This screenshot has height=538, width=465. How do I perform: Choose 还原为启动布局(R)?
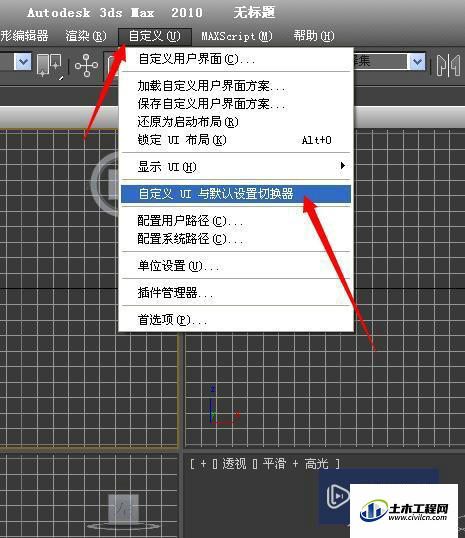click(236, 122)
